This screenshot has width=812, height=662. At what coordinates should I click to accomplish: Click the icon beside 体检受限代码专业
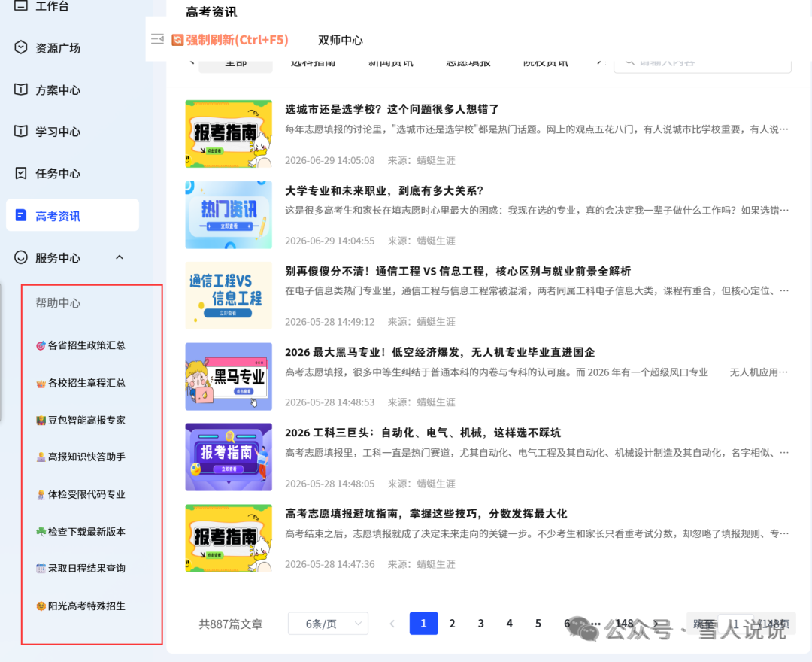coord(41,495)
